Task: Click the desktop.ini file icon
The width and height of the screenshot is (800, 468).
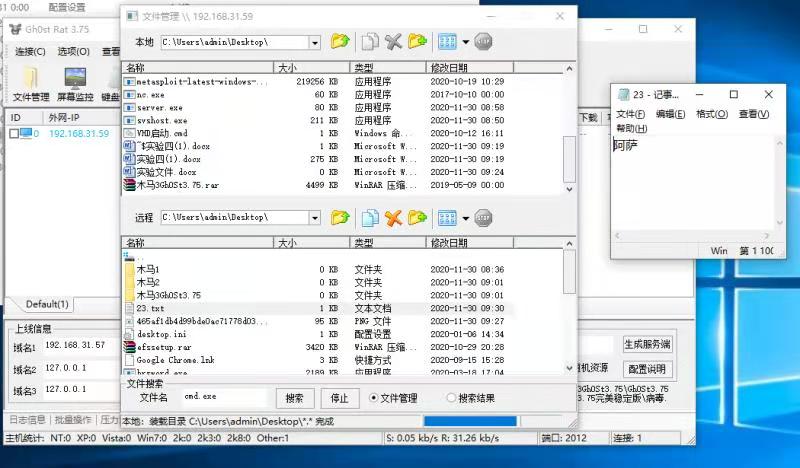Action: (x=130, y=334)
